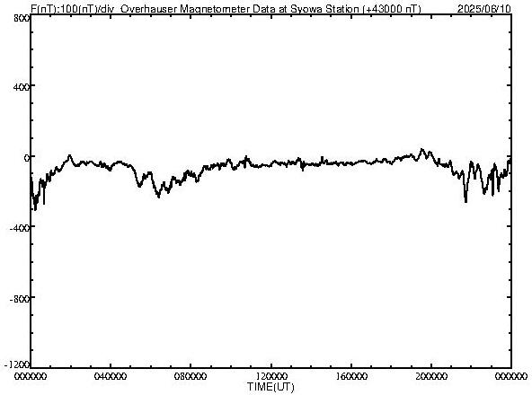This screenshot has width=532, height=395.
Task: Click the deep dip near 22 hours
Action: pos(465,201)
